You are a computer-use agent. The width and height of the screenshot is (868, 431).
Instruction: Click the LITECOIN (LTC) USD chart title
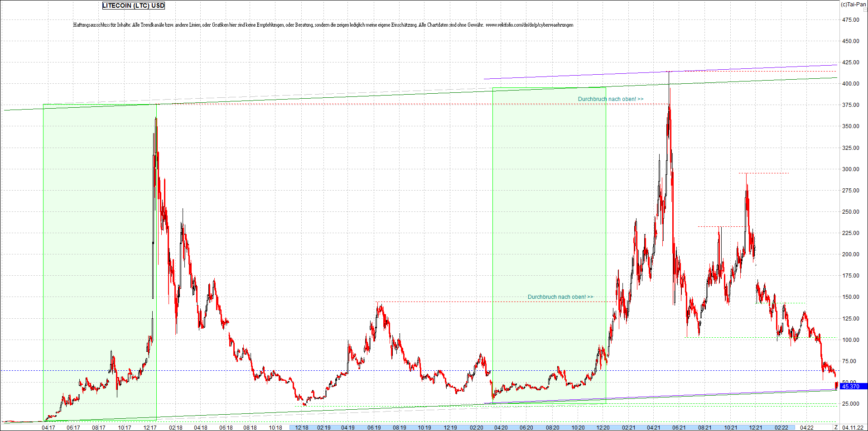point(134,5)
